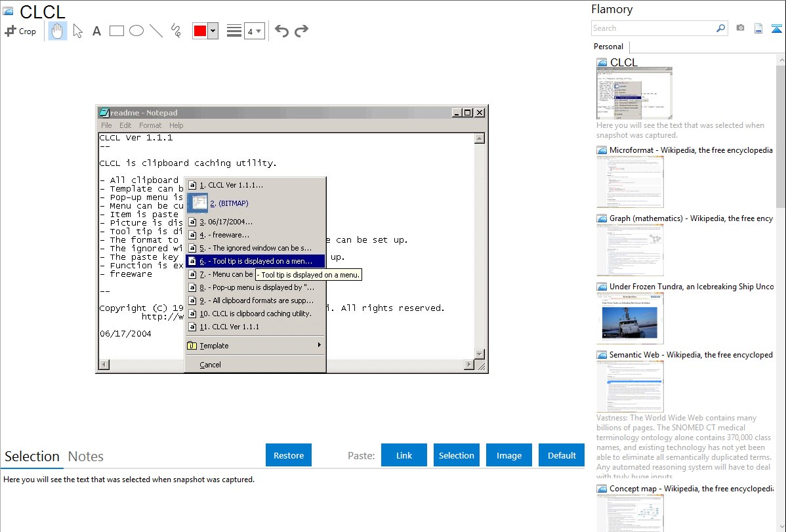786x532 pixels.
Task: Choose the arrow pointer selection tool
Action: click(x=77, y=31)
